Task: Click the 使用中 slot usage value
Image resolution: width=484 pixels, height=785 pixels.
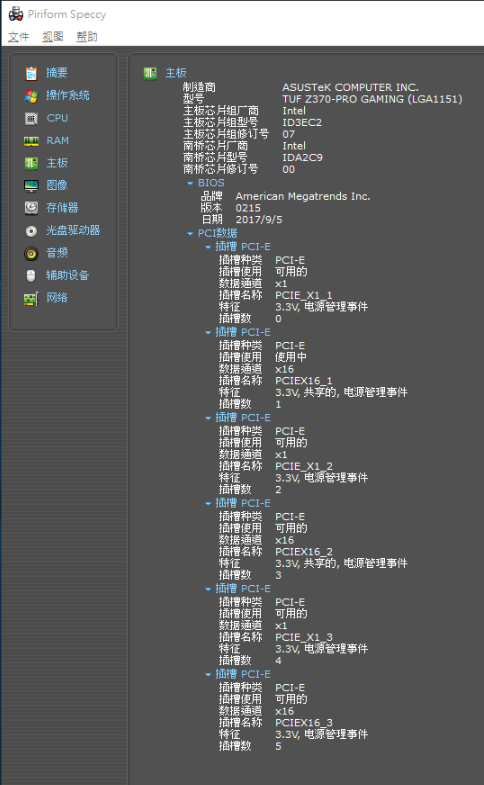Action: point(291,357)
